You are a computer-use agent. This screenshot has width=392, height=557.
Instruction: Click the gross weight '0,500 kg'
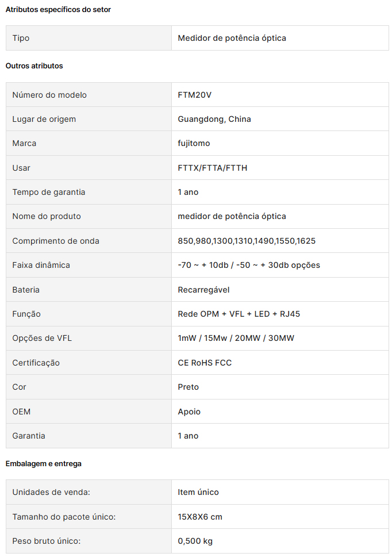[x=195, y=541]
